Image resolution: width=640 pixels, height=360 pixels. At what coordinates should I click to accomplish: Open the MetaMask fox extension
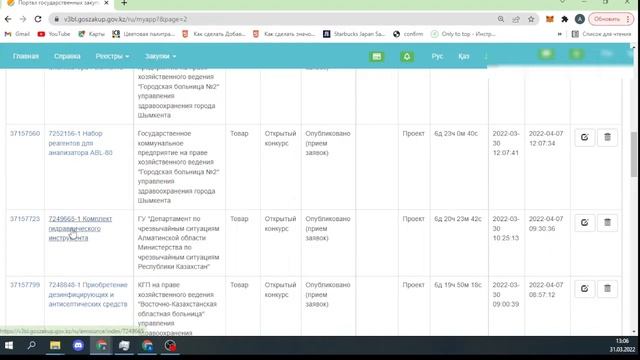pyautogui.click(x=550, y=19)
